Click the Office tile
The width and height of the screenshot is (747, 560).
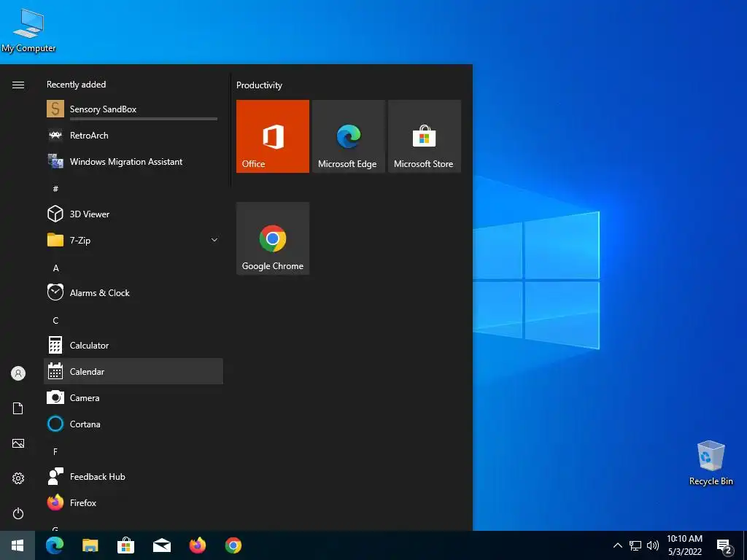(273, 136)
